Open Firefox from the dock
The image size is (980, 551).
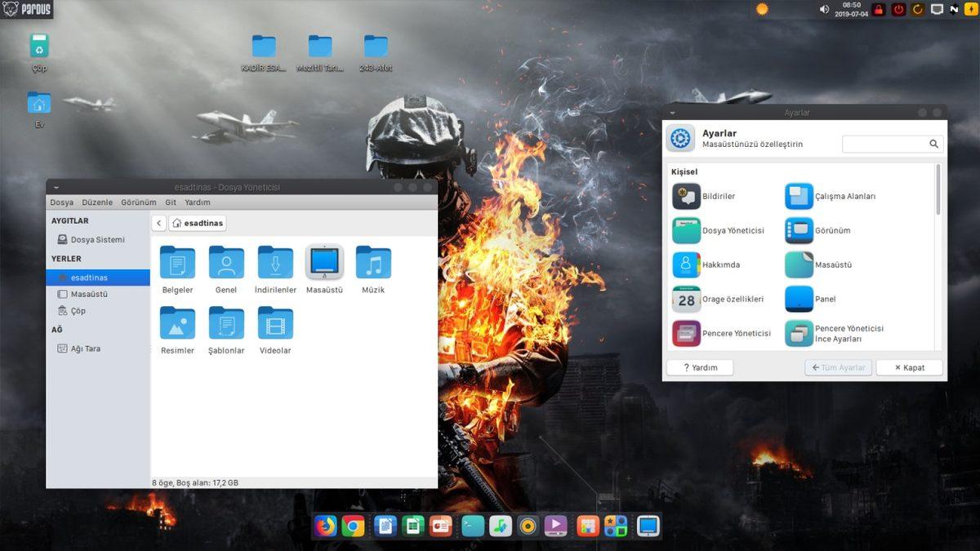tap(326, 527)
